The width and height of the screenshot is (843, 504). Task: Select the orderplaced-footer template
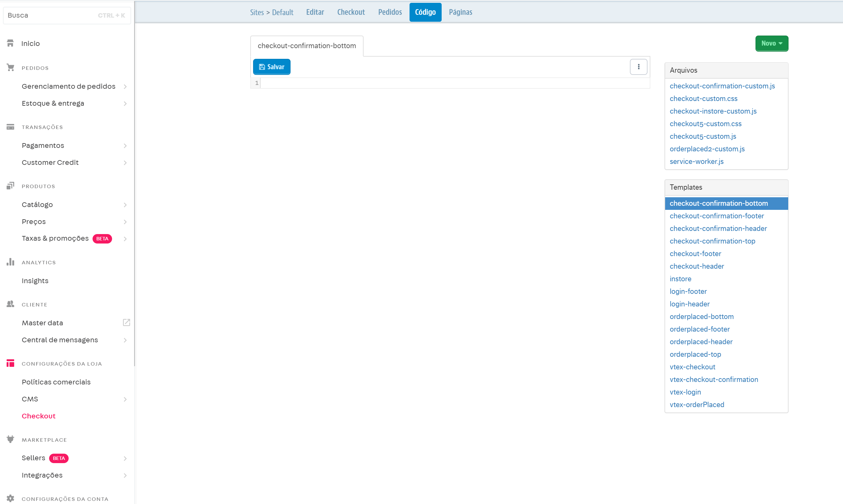699,329
